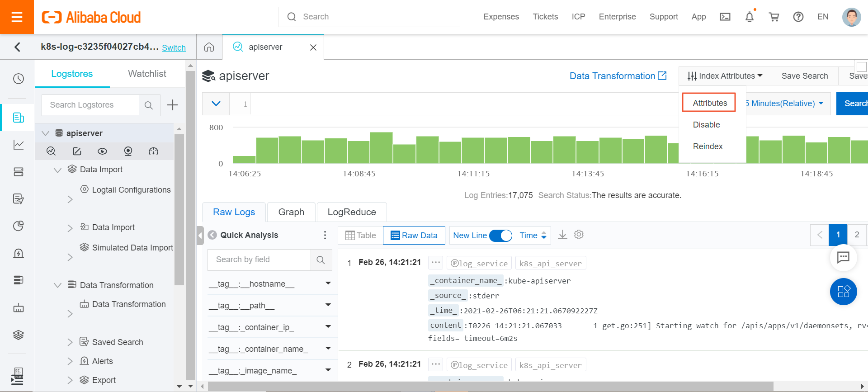Switch to the LogReduce tab
868x392 pixels.
coord(352,212)
